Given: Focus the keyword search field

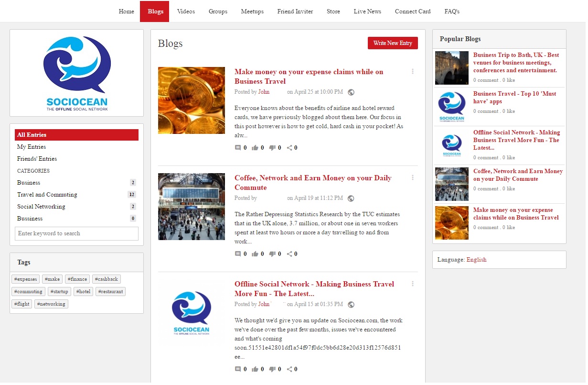Looking at the screenshot, I should point(77,233).
